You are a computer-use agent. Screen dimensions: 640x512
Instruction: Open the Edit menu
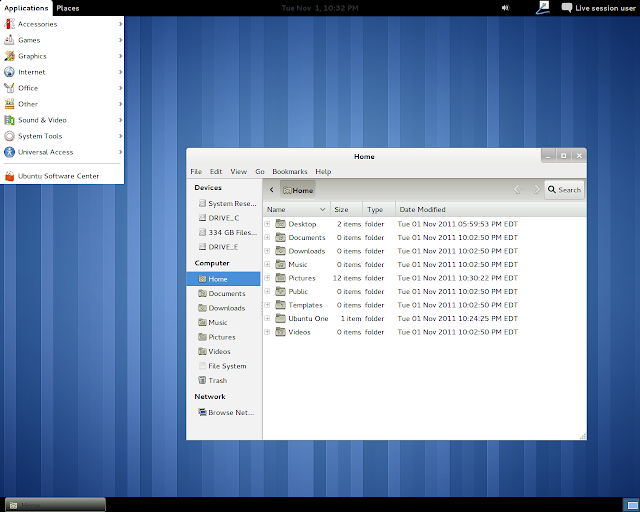[216, 171]
